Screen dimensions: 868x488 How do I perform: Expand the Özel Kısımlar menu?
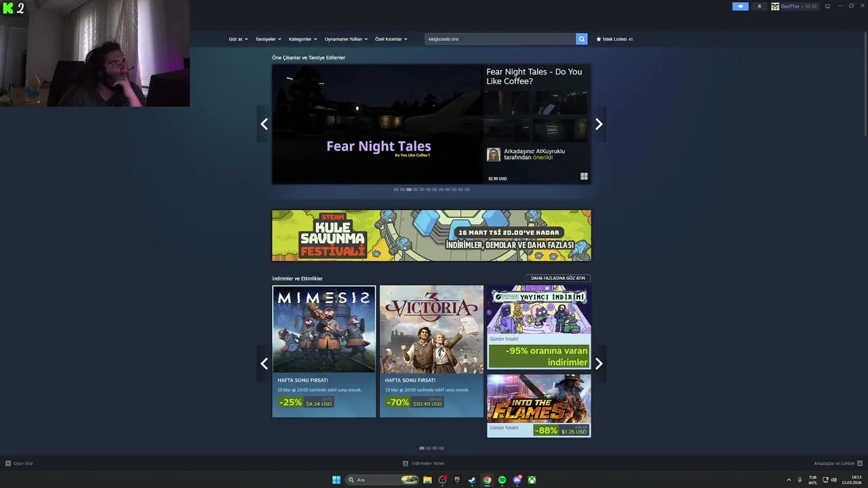tap(391, 39)
